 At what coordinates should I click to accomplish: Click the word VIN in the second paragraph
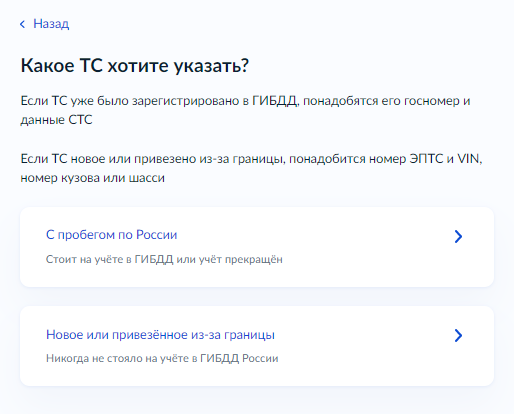(x=469, y=159)
